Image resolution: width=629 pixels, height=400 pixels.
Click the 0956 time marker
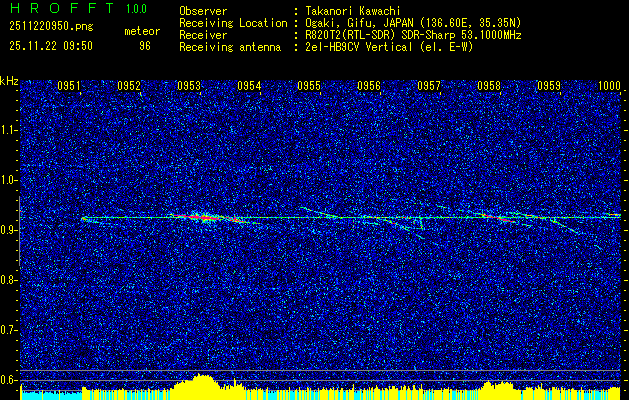(x=369, y=86)
